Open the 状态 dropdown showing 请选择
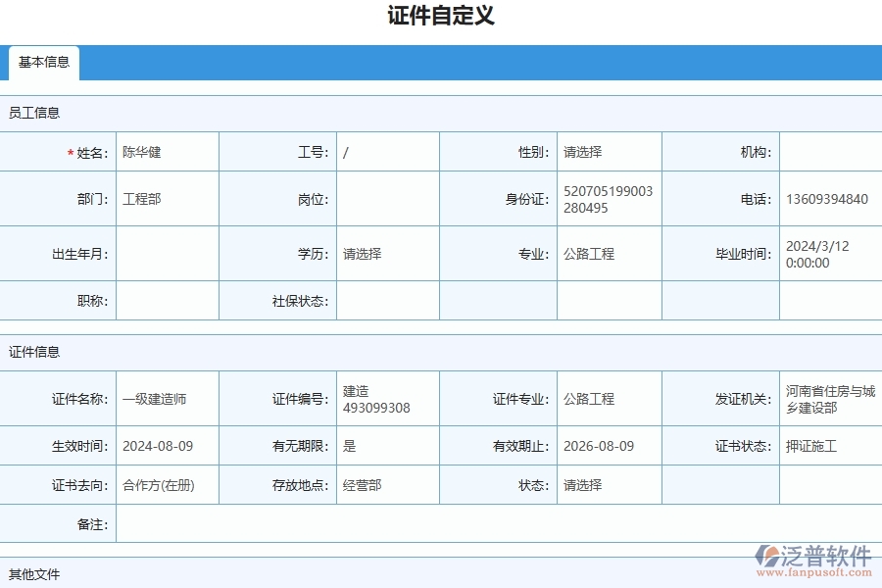Screen dimensions: 882x588 click(x=608, y=484)
